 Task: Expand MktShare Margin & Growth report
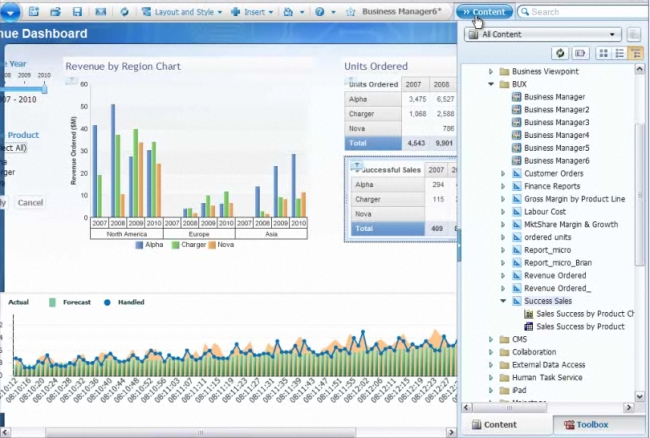point(503,225)
